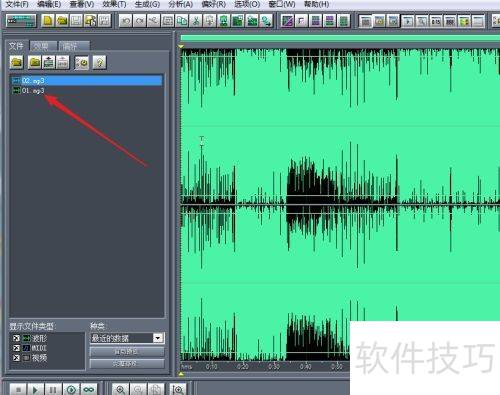The width and height of the screenshot is (500, 395).
Task: Toggle the 波形 file type checkbox
Action: click(16, 338)
